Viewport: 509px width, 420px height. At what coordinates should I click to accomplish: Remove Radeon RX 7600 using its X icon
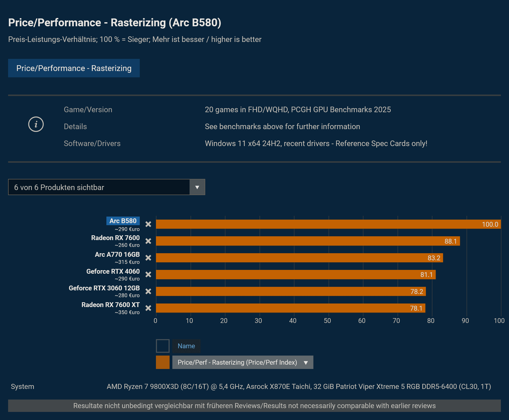pos(148,241)
